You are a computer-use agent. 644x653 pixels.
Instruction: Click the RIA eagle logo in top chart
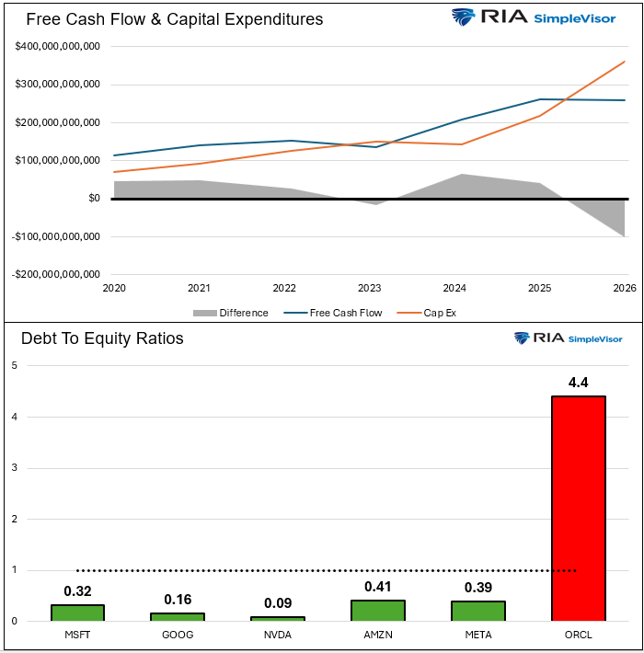click(x=462, y=17)
